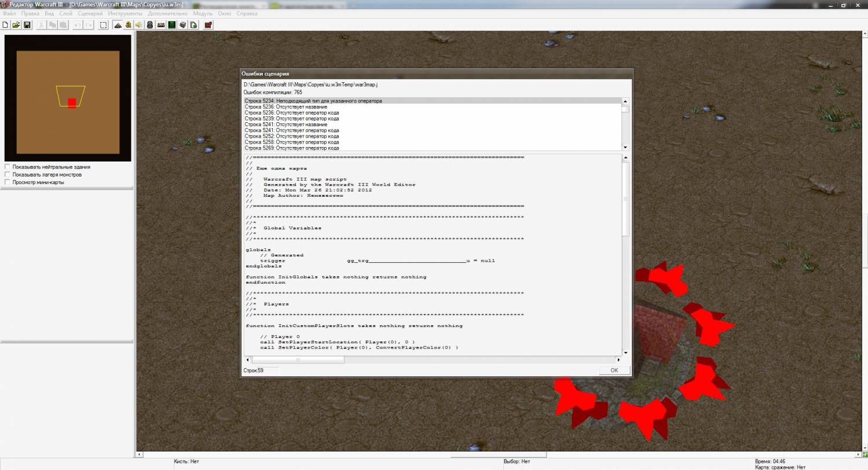Click script code horizontal scrollbar thumb
Screen dimensions: 868x470
(298, 359)
